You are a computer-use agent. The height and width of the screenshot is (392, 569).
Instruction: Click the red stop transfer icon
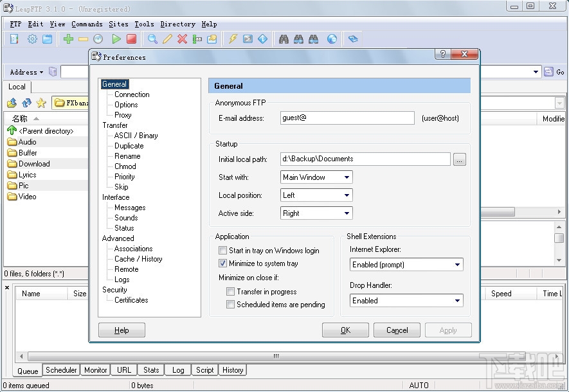click(x=131, y=39)
